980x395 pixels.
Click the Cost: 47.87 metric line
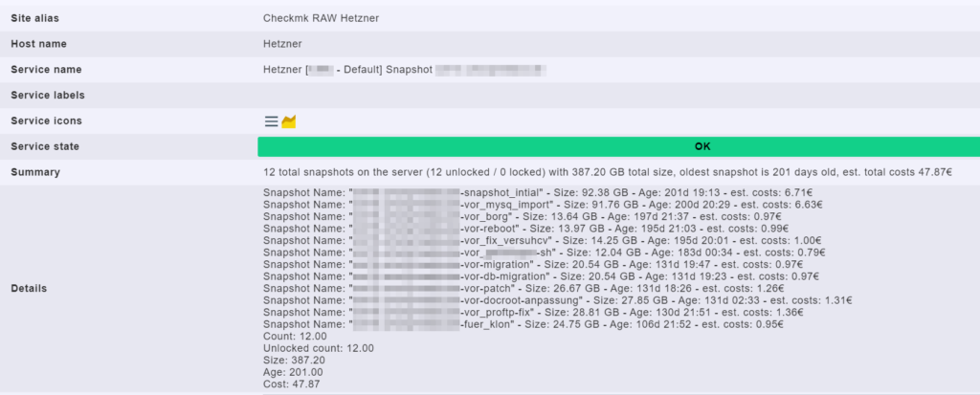[292, 384]
